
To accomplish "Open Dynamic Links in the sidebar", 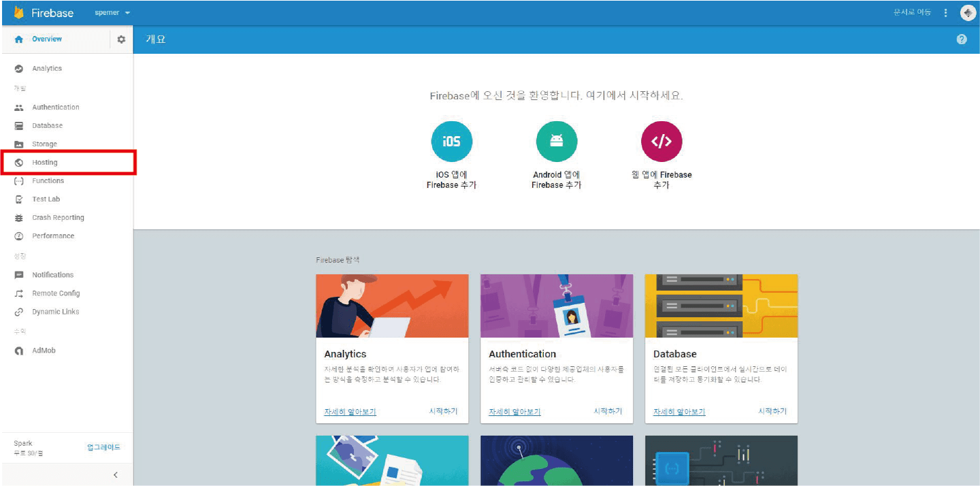I will pyautogui.click(x=56, y=312).
